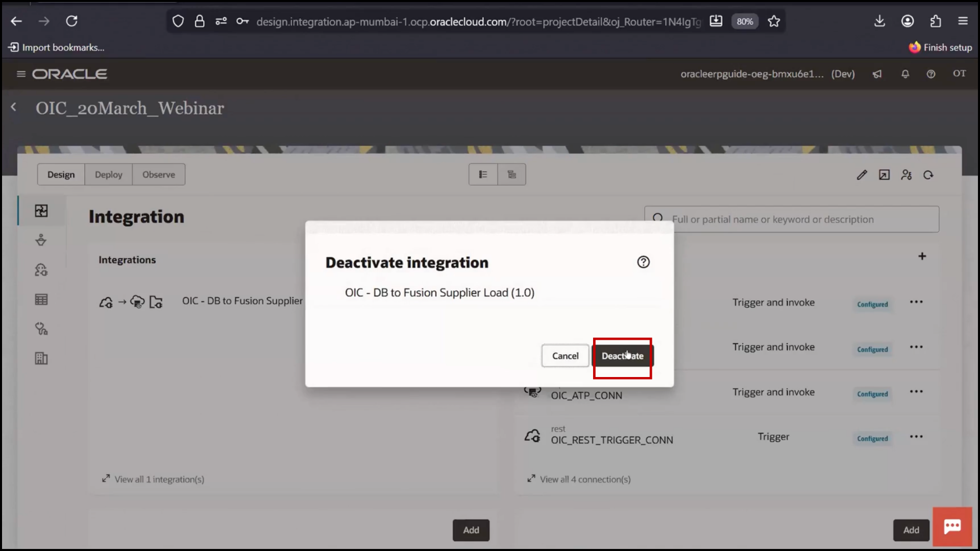Open actions menu for OIC_ATP_CONN
The image size is (980, 551).
(916, 392)
